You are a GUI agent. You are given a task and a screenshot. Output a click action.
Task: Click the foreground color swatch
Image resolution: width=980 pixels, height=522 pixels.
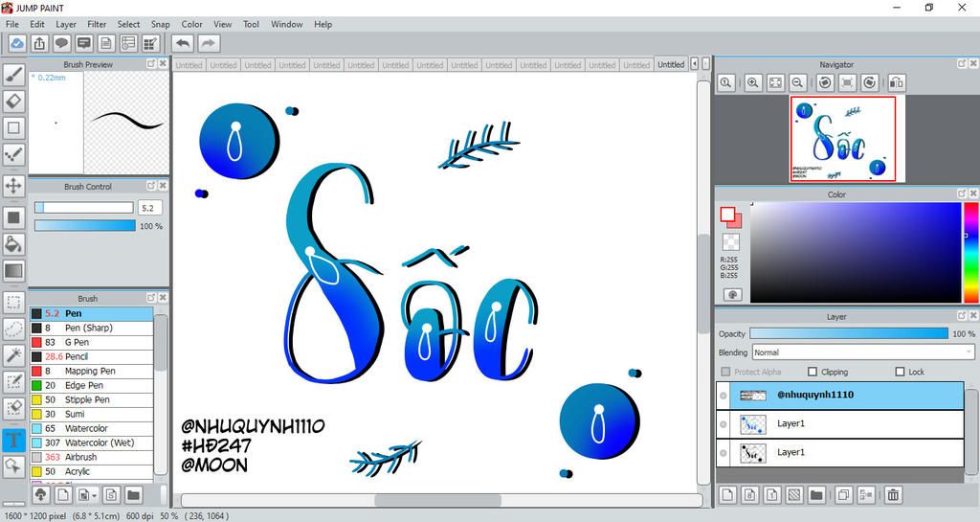[727, 215]
